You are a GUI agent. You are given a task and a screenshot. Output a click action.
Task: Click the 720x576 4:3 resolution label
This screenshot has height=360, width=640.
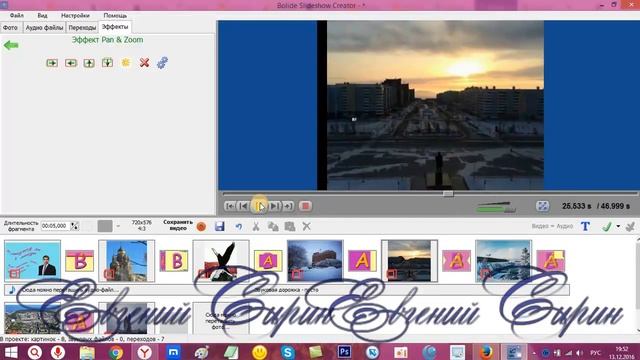pos(142,225)
